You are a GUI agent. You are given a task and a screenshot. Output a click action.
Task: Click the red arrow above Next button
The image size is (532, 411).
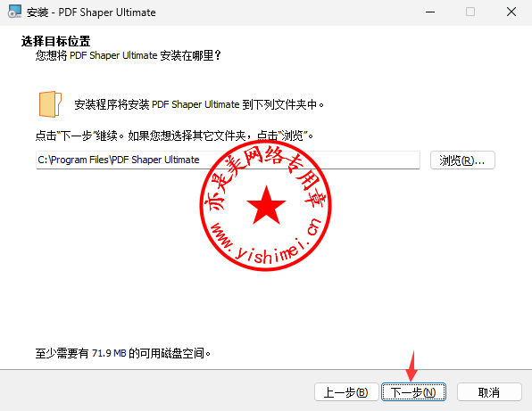point(411,366)
